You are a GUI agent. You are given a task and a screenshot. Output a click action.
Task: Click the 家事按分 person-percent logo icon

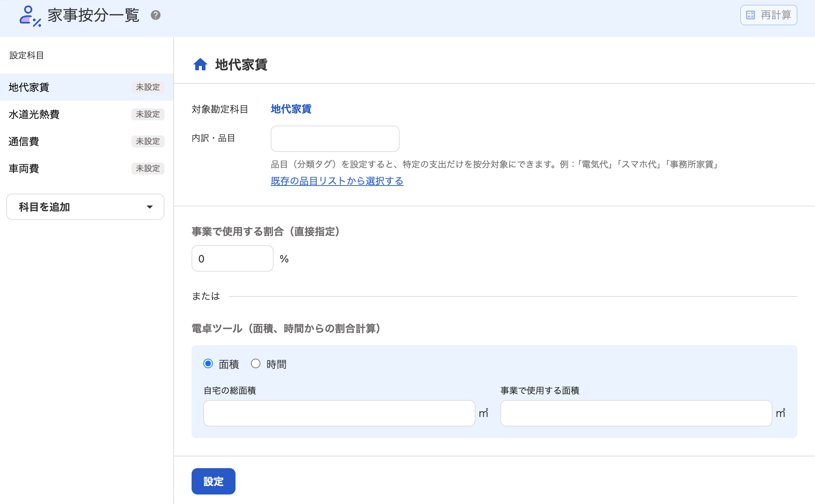[30, 16]
